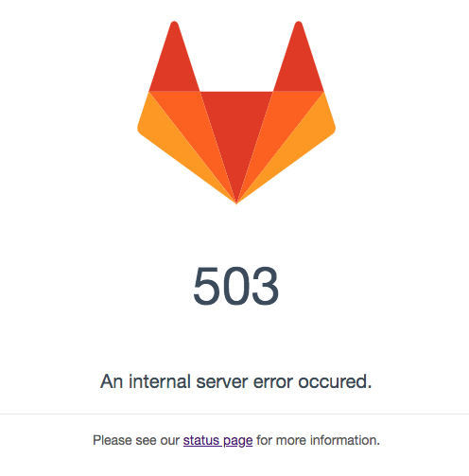This screenshot has width=469, height=476.
Task: Click the internal server error message
Action: click(x=236, y=381)
